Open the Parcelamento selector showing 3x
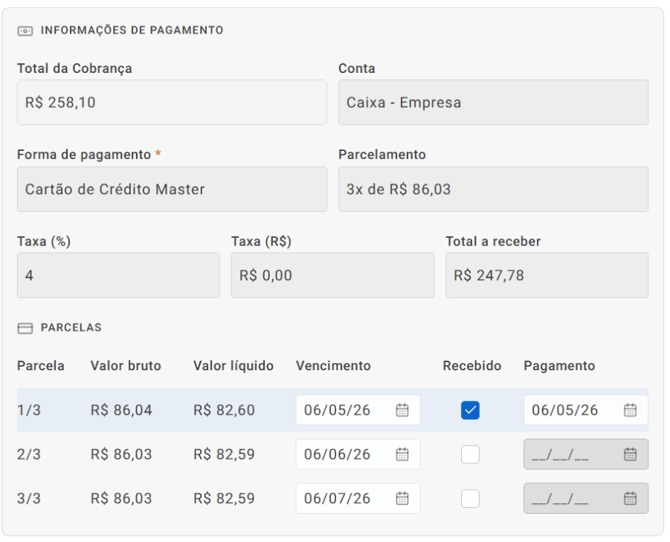This screenshot has height=542, width=670. [494, 189]
